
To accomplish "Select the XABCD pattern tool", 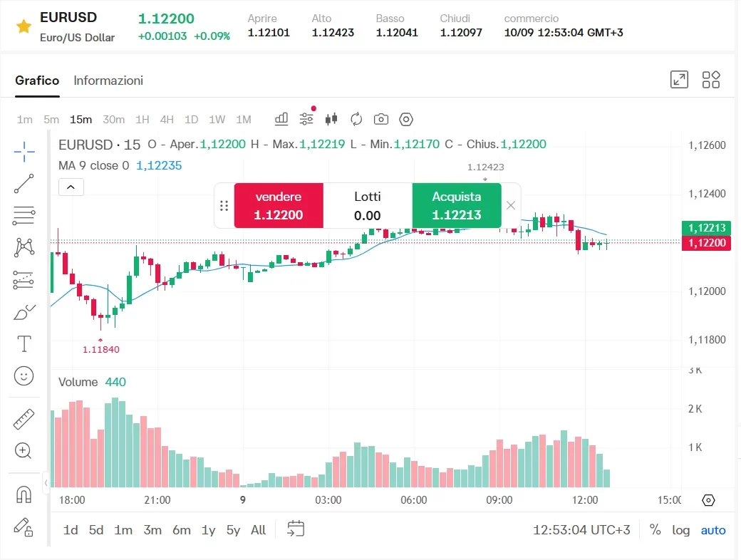I will 24,248.
